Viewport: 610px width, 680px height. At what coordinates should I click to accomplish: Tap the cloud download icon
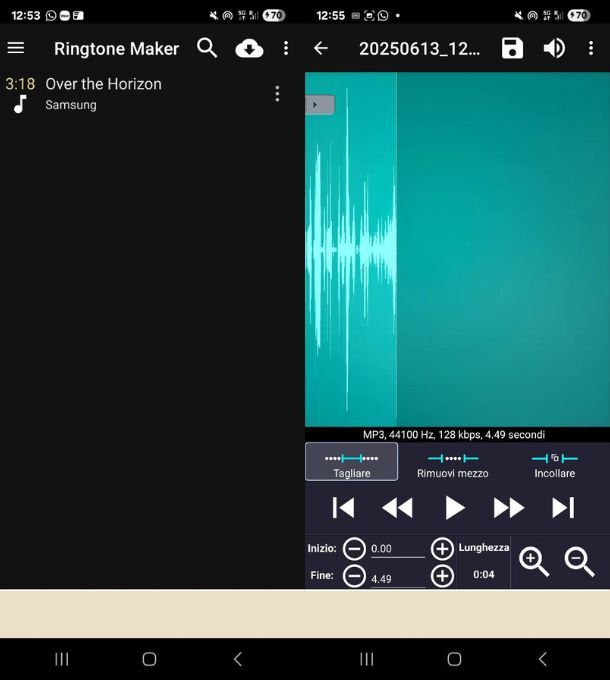tap(249, 48)
